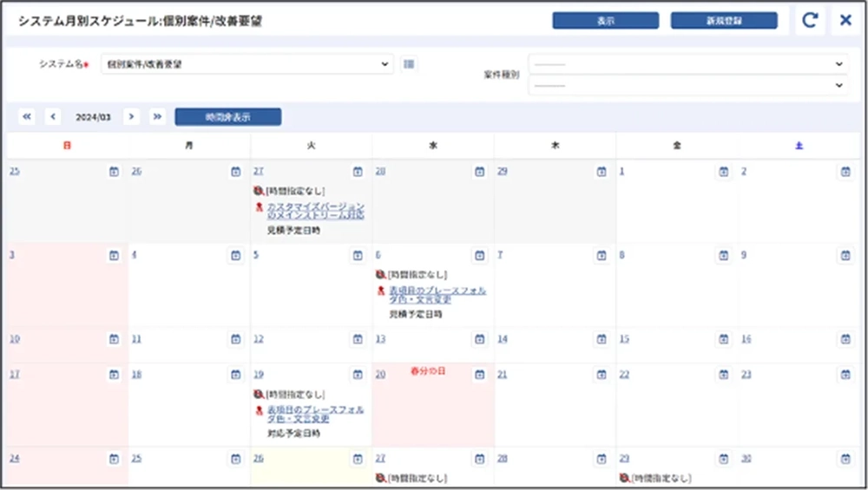Click the 表示 button
This screenshot has width=868, height=490.
(606, 21)
